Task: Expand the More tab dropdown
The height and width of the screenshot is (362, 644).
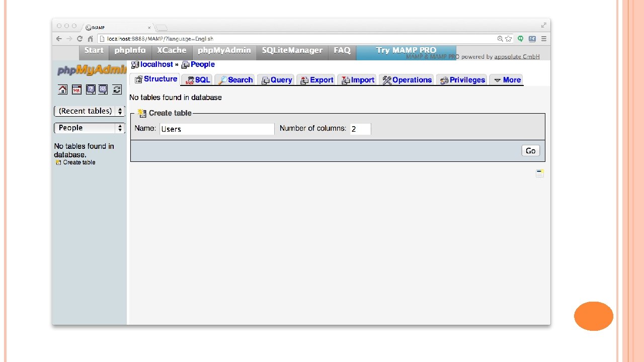Action: pos(507,80)
